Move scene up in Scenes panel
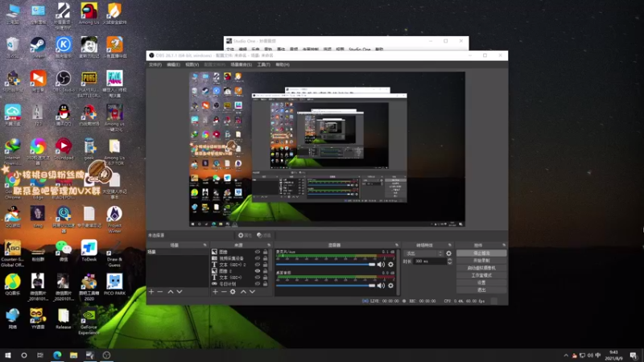644x362 pixels. point(171,291)
